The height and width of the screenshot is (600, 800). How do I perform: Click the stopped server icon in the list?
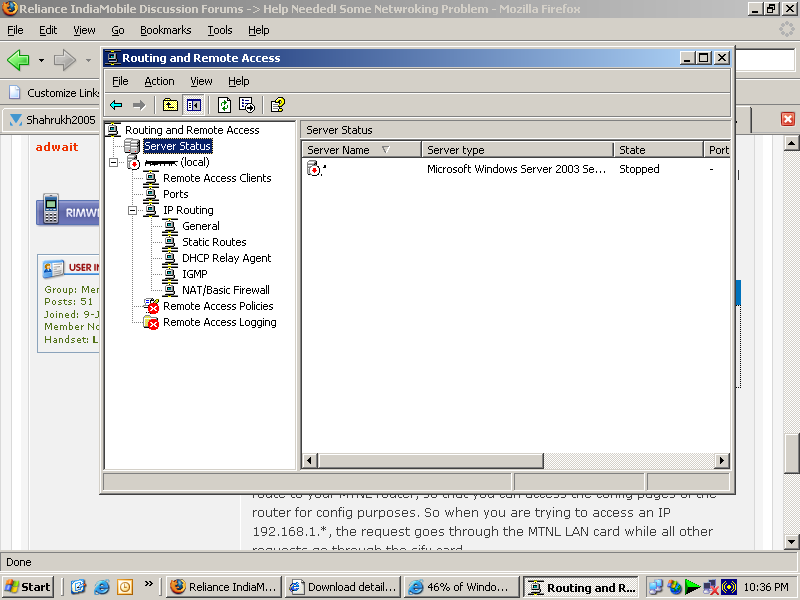(x=314, y=168)
